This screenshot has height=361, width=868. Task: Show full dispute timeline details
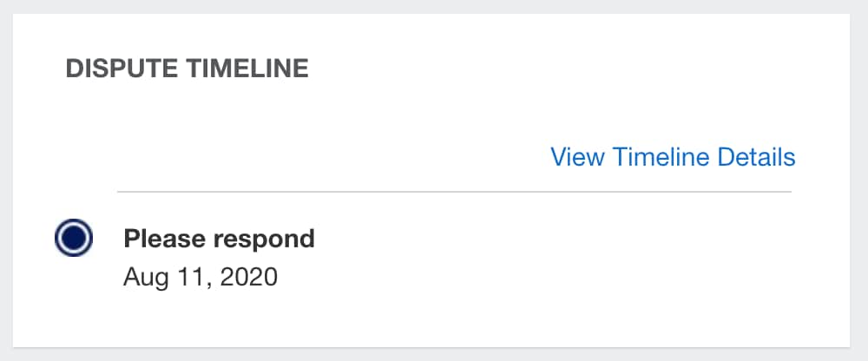(673, 157)
